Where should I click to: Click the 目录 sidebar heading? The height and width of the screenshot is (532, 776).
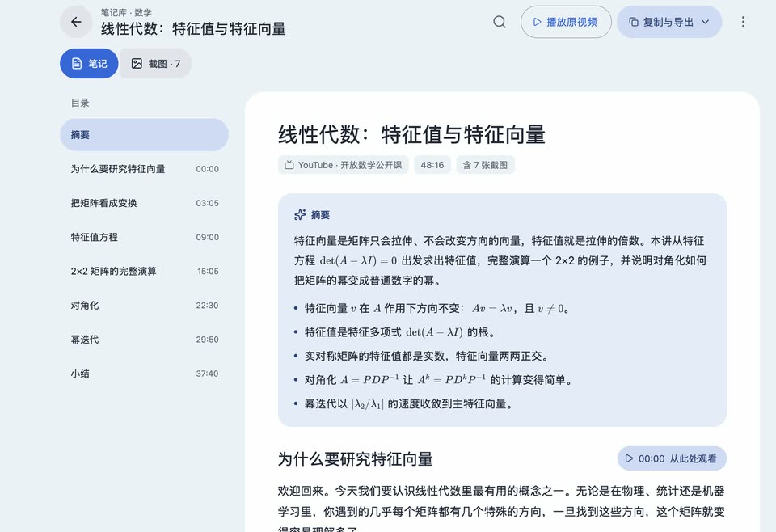(x=80, y=103)
